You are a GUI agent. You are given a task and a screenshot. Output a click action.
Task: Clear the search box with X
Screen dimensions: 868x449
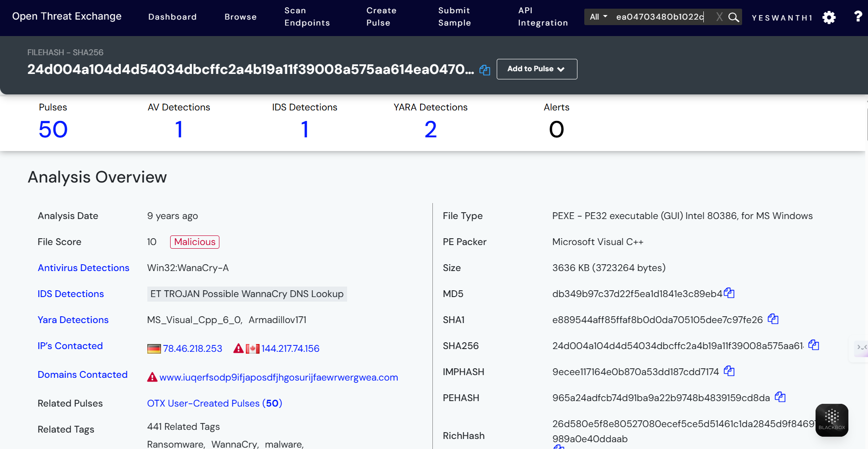tap(719, 17)
